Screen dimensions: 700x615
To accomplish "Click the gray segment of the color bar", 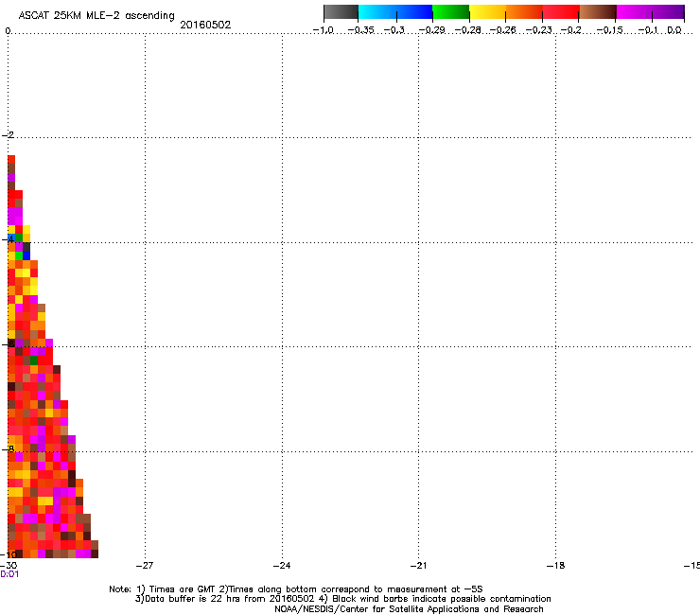I will point(341,12).
